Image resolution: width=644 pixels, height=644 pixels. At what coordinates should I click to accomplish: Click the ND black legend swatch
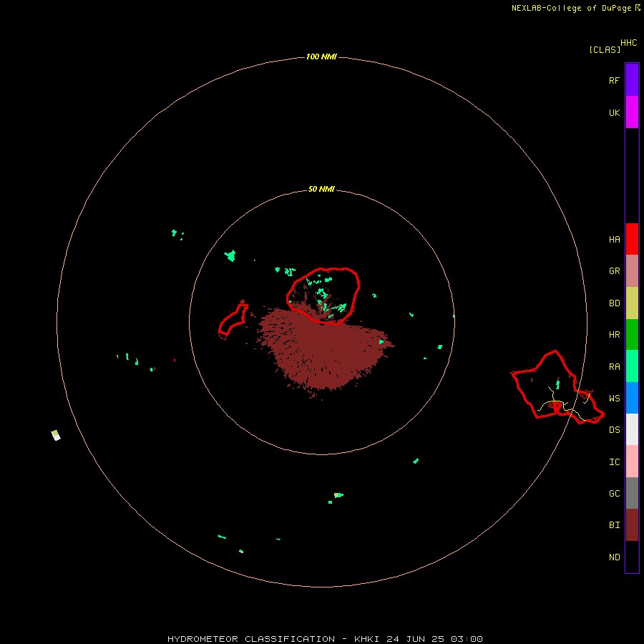click(632, 557)
